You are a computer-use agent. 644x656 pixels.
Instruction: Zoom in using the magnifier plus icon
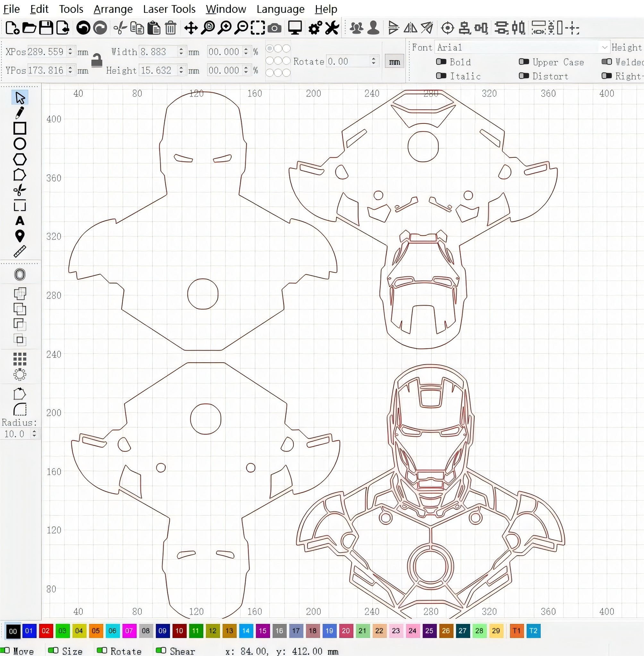point(225,28)
